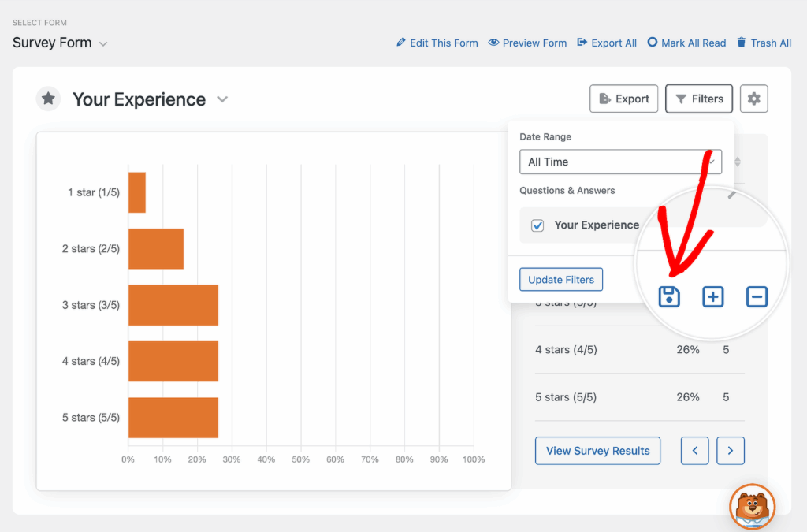Open the Date Range All Time dropdown
This screenshot has width=807, height=532.
(x=620, y=162)
